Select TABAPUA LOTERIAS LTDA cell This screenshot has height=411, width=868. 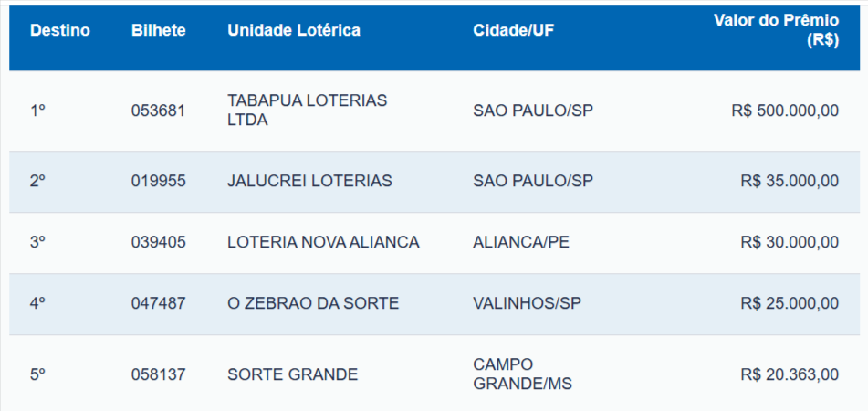tap(307, 111)
